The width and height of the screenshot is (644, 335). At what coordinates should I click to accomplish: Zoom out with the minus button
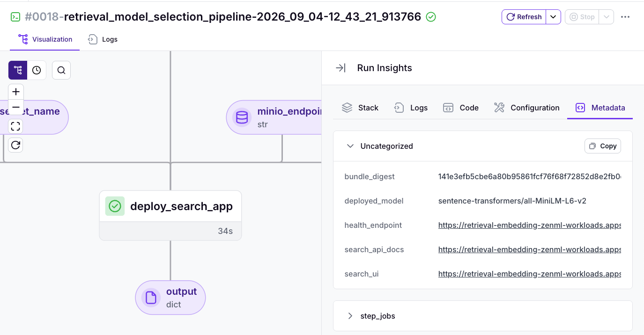click(x=15, y=107)
